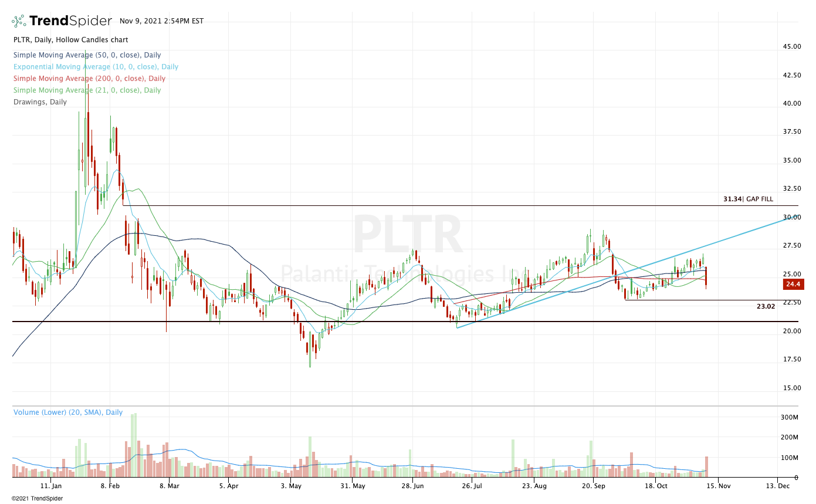Click the 15.00 price axis label
The image size is (816, 504).
tap(792, 388)
